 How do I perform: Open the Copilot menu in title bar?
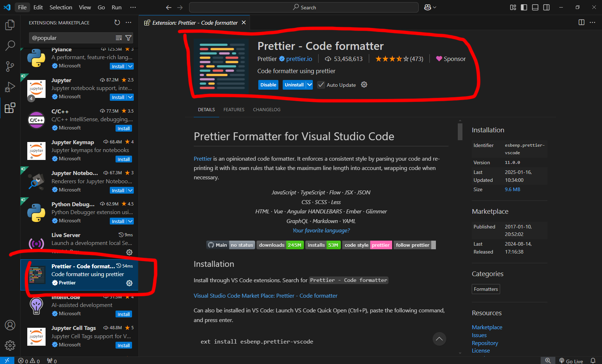click(x=430, y=8)
